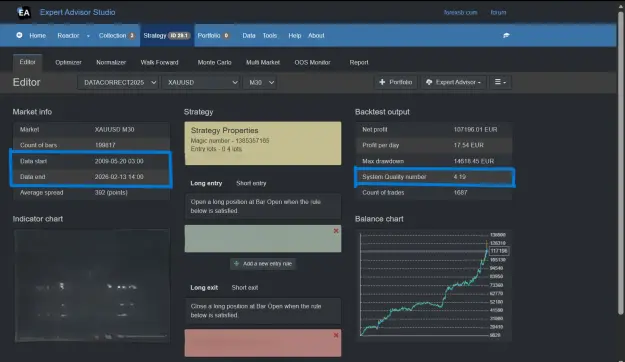
Task: Click the Profit per day row
Action: pyautogui.click(x=433, y=145)
